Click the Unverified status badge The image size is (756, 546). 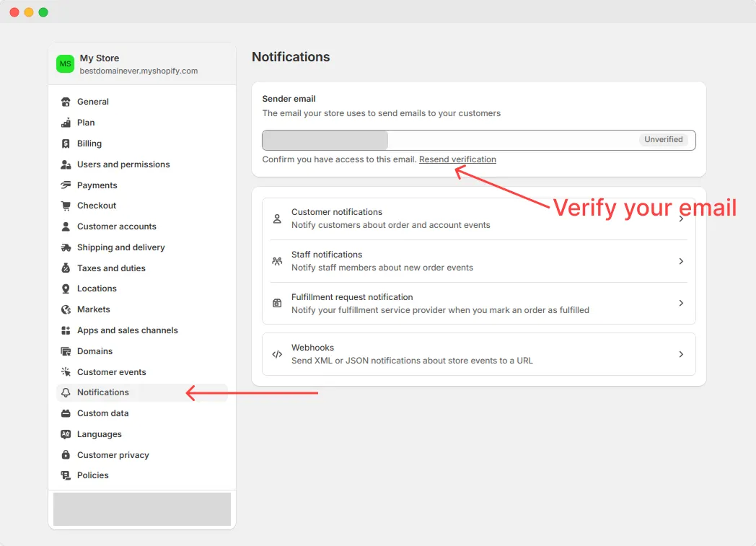pos(663,140)
